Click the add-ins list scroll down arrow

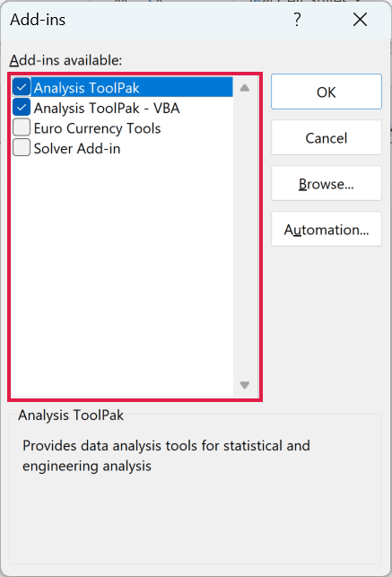(245, 385)
